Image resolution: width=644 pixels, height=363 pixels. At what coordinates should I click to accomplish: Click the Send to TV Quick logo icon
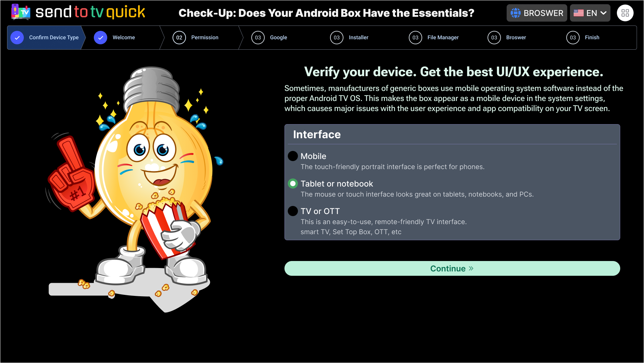[x=21, y=12]
